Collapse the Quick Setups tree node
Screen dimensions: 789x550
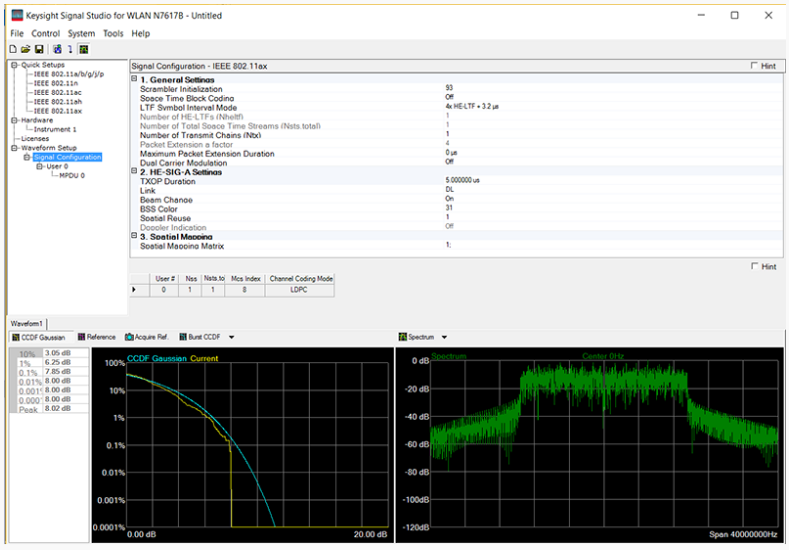tap(15, 65)
